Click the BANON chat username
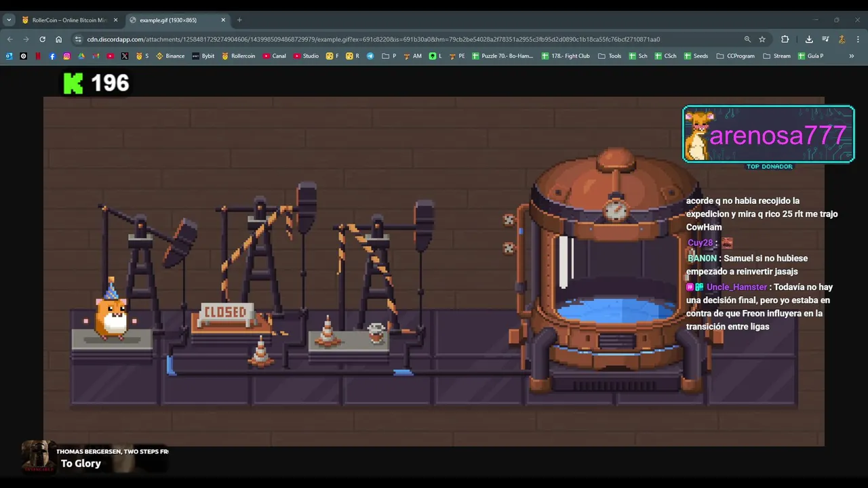Screen dimensions: 868x488 click(x=702, y=258)
